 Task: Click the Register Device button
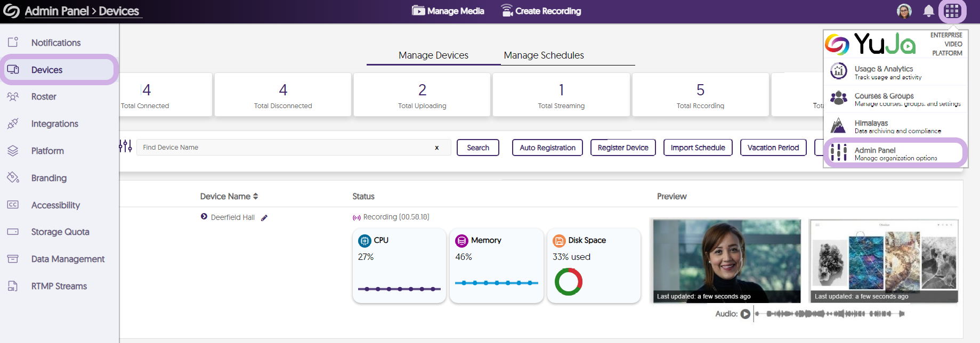622,148
